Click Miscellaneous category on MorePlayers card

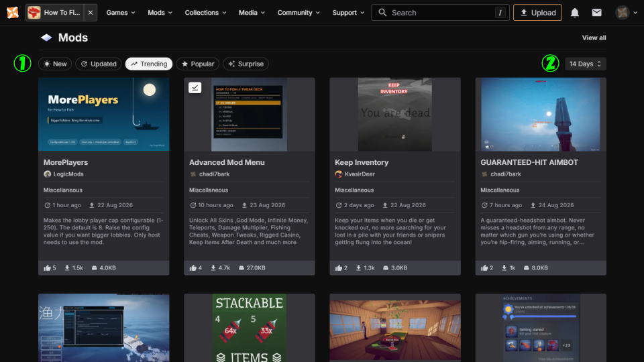(x=63, y=190)
